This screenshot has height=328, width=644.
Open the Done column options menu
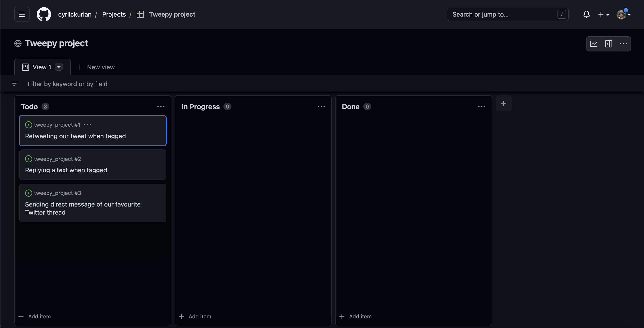[x=482, y=106]
